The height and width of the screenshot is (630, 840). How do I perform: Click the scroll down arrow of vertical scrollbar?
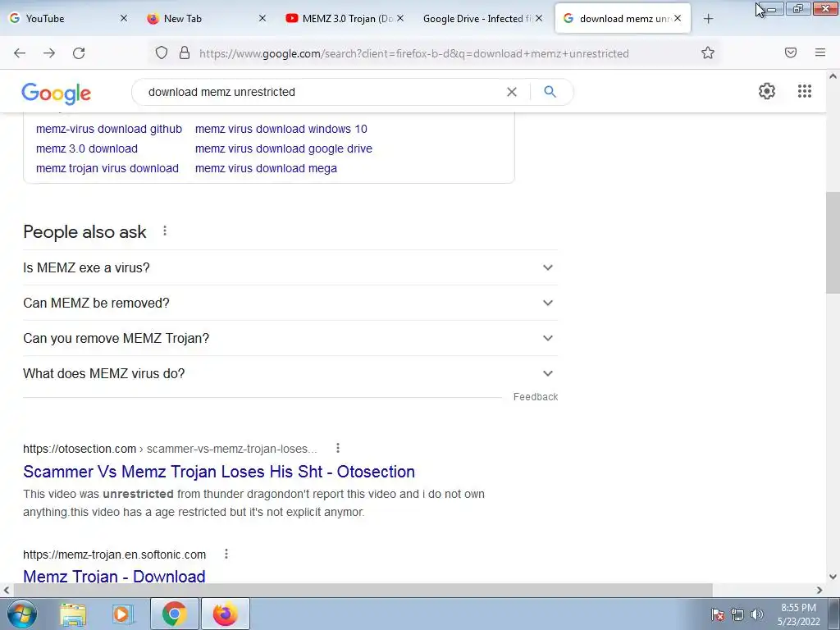point(833,577)
